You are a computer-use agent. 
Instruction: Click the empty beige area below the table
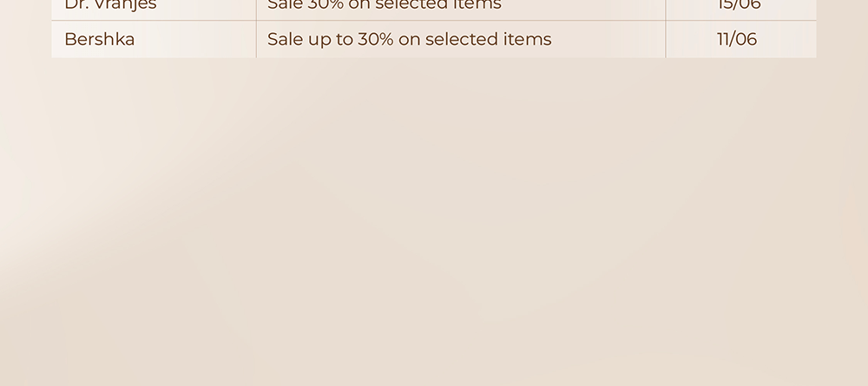(434, 221)
